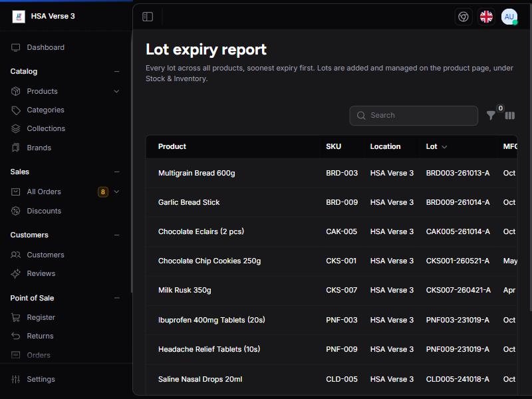532x399 pixels.
Task: Click the orange 8 badge on All Orders
Action: [x=103, y=192]
